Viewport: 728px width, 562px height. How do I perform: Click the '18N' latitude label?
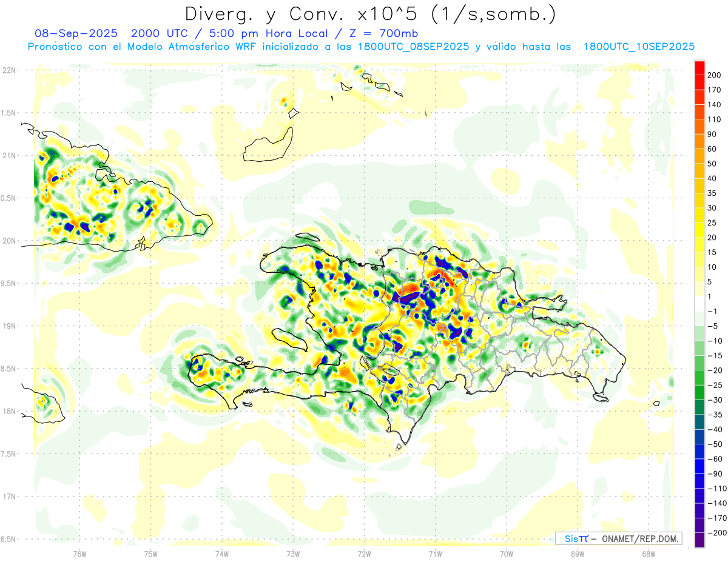click(x=10, y=412)
